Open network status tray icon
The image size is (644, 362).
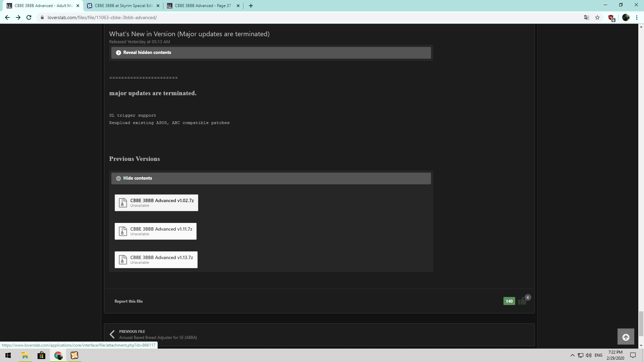point(581,355)
